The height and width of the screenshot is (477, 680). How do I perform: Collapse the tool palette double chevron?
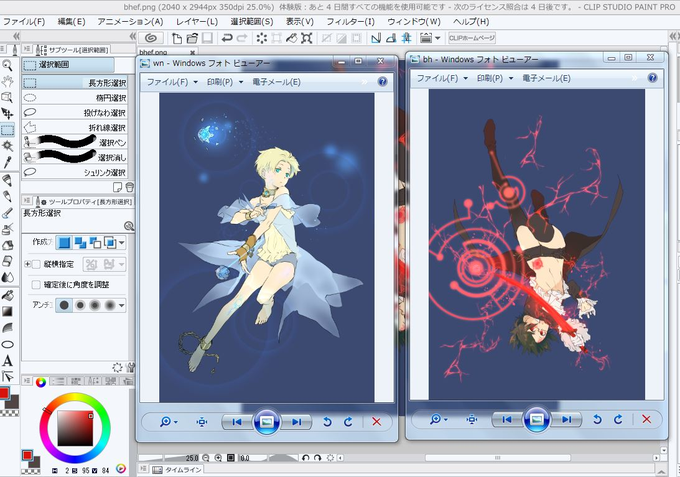pos(16,36)
